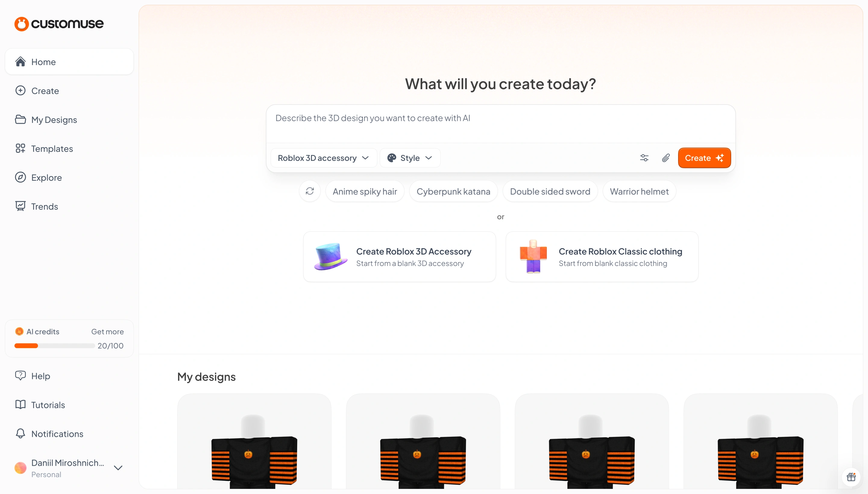Click the design description text field

click(x=500, y=124)
